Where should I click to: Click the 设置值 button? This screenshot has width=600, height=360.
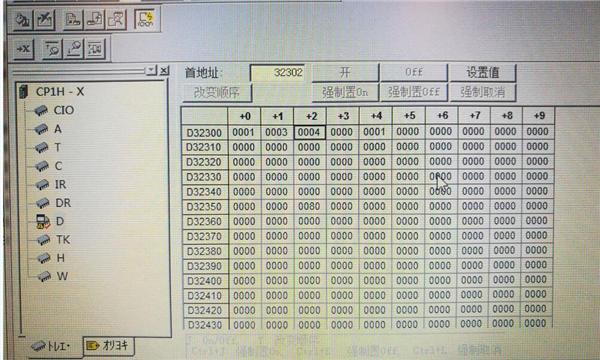[483, 72]
